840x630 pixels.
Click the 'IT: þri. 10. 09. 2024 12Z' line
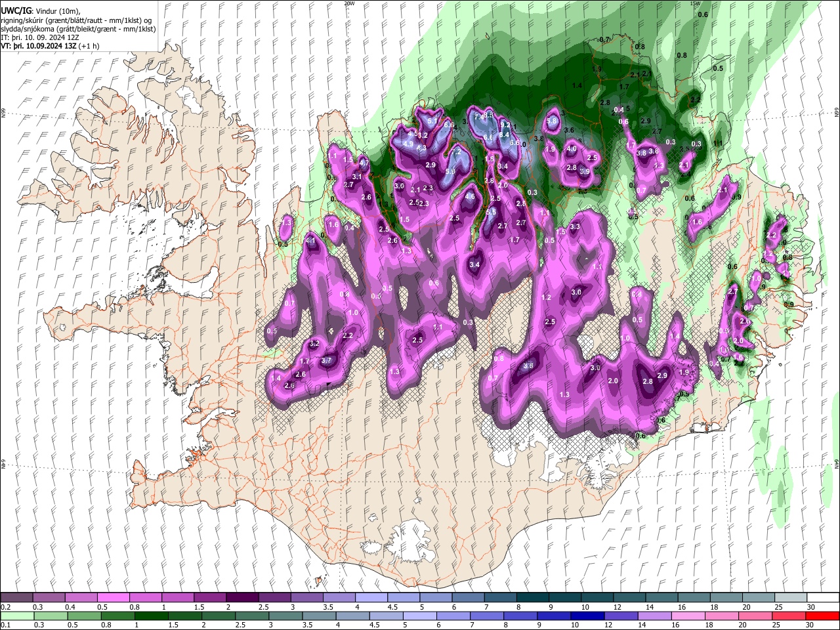point(40,37)
